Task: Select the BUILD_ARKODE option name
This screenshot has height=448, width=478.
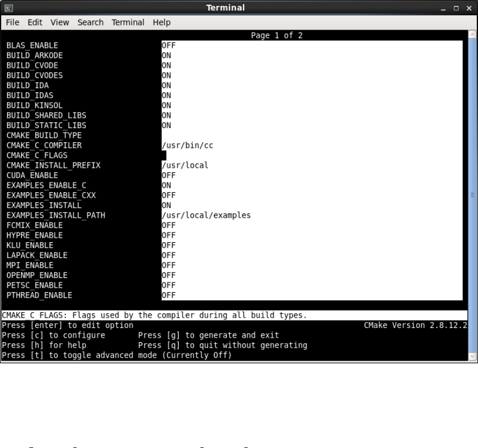Action: pos(34,56)
